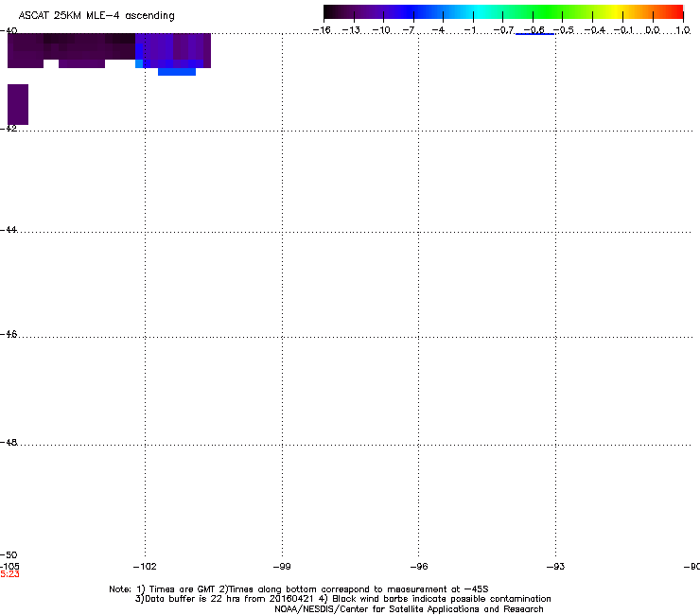The width and height of the screenshot is (700, 615).
Task: Click the bright blue data patch near -102
Action: pos(177,72)
